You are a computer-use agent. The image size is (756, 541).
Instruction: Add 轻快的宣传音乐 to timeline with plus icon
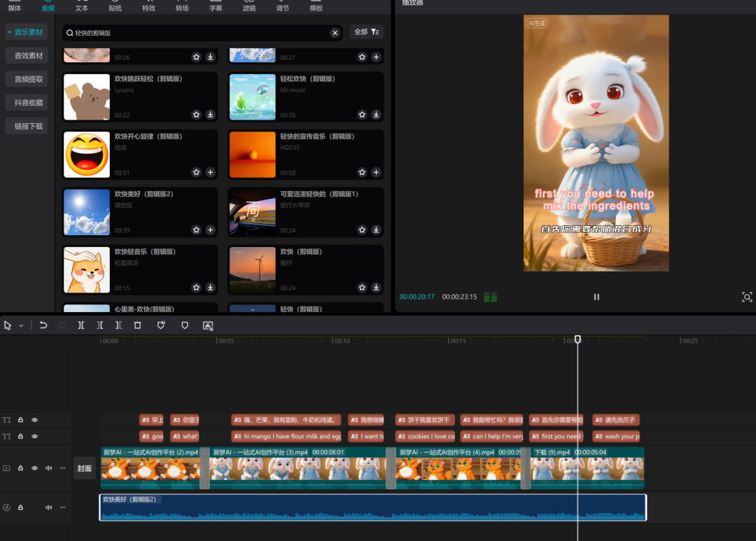376,172
